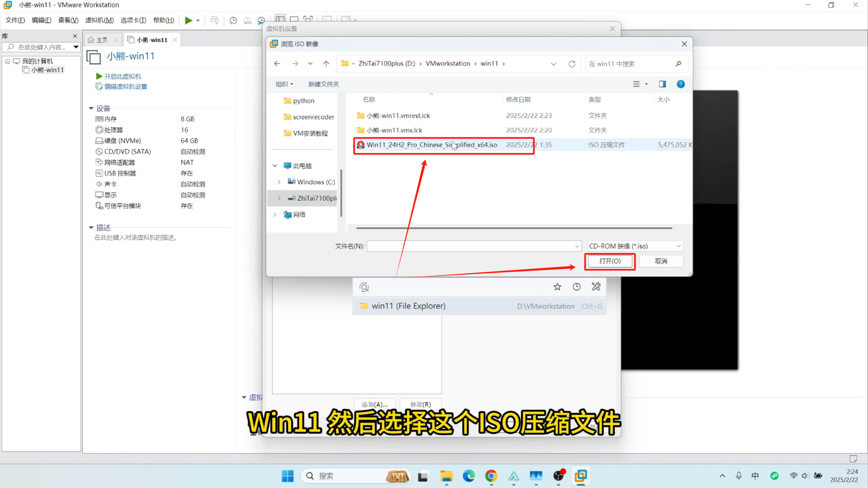
Task: Toggle the preview pane icon
Action: click(662, 84)
